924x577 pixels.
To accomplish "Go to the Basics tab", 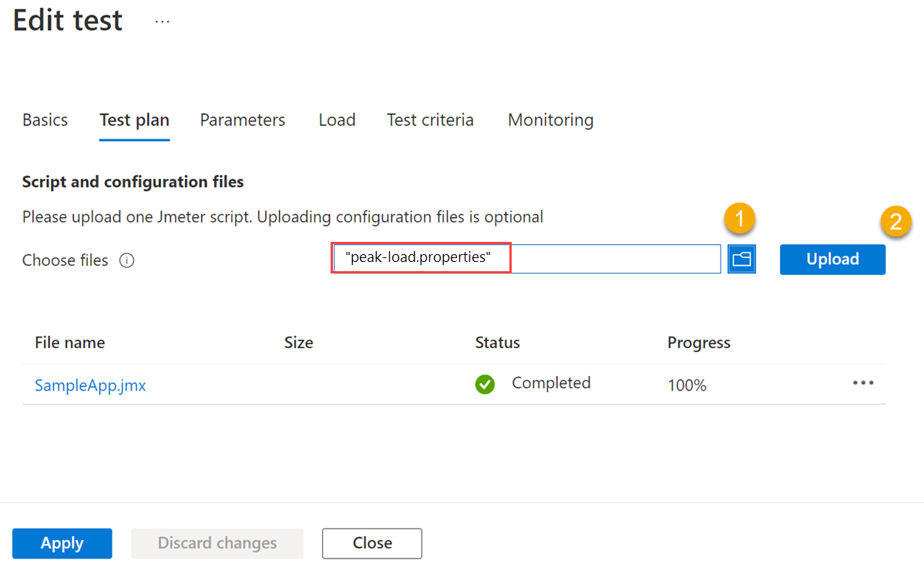I will point(45,120).
